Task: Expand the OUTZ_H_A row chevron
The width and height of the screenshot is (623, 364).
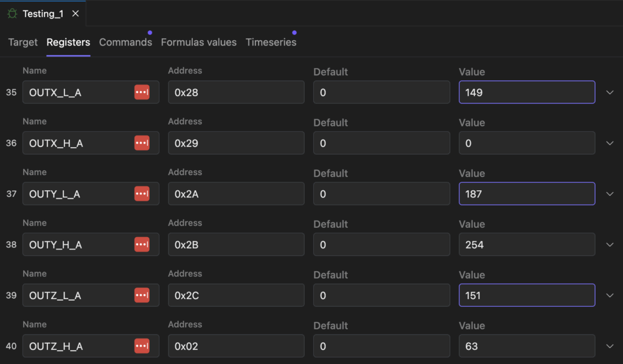Action: (x=610, y=346)
